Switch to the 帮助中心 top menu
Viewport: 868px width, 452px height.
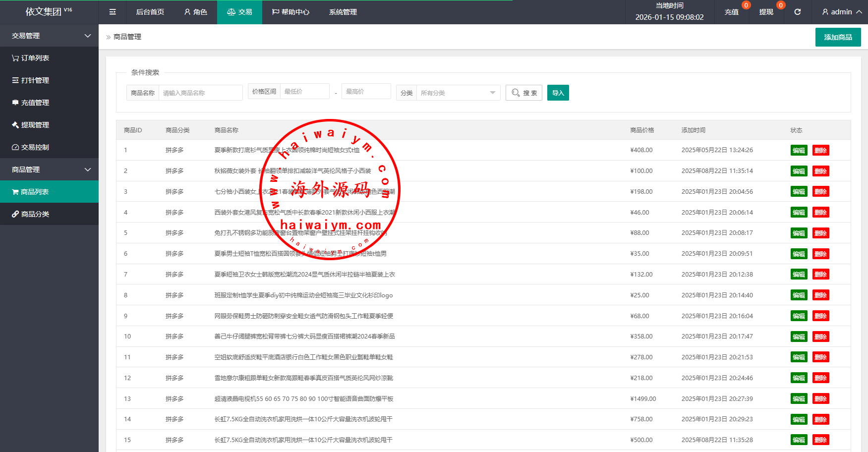(x=290, y=12)
